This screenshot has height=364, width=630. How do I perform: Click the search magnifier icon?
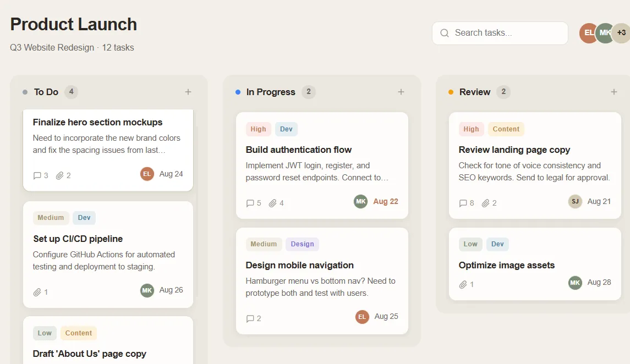pyautogui.click(x=445, y=33)
